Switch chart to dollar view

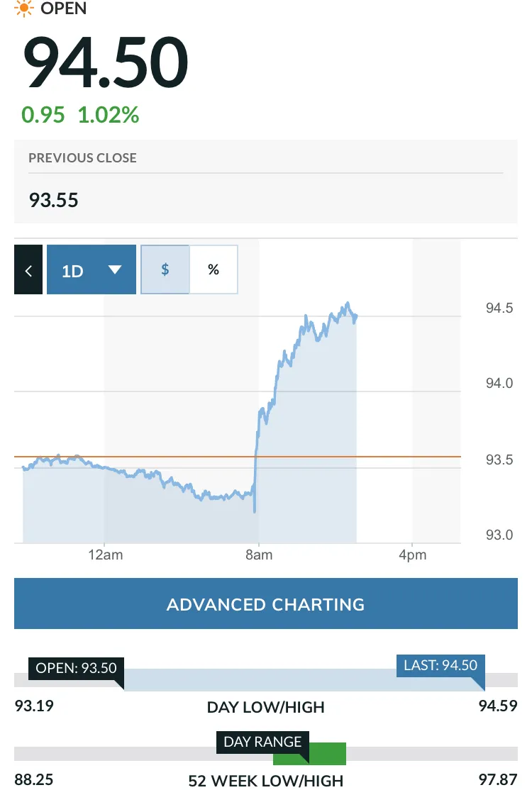[x=165, y=269]
